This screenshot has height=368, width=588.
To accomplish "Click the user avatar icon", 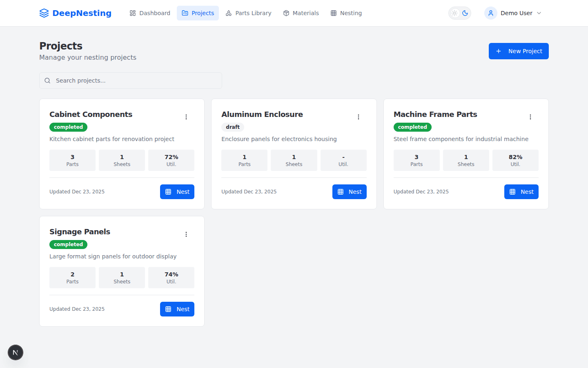I will 491,13.
